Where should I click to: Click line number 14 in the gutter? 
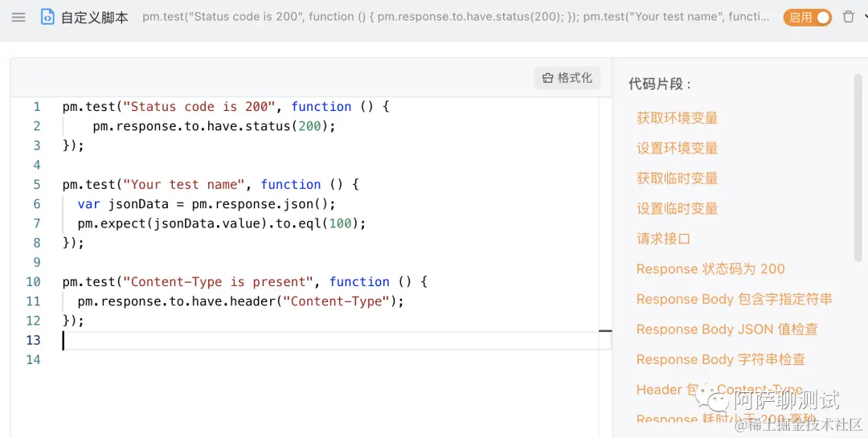(33, 360)
